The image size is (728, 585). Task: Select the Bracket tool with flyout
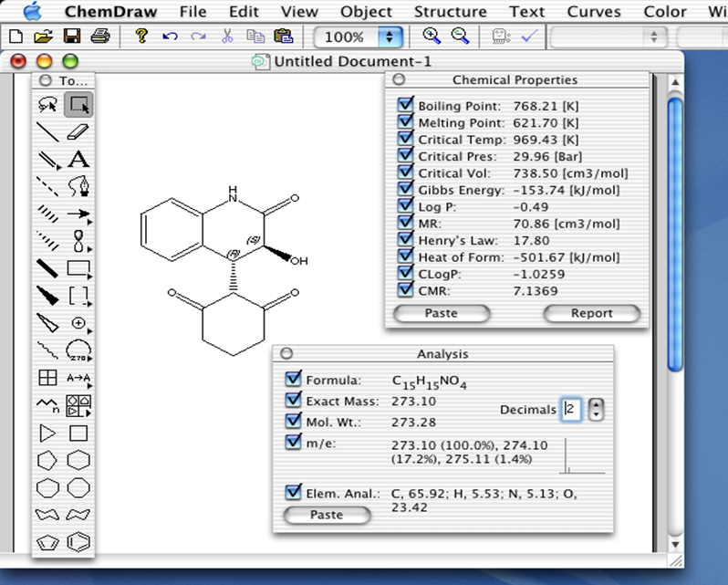pyautogui.click(x=78, y=296)
